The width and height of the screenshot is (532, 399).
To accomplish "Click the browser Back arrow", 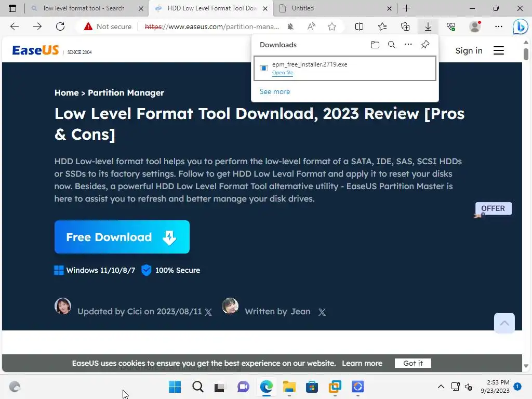I will 14,26.
